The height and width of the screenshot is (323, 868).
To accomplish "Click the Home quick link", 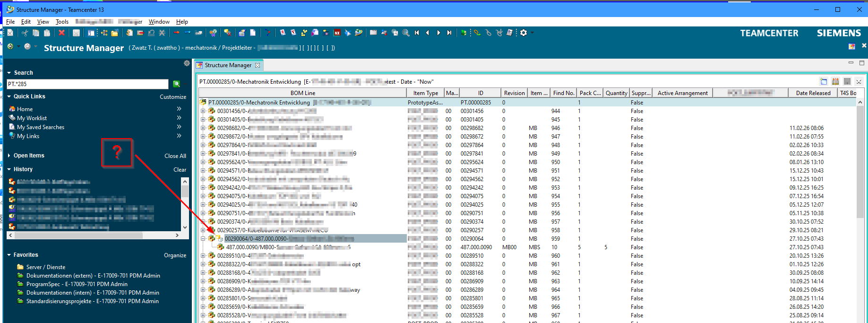I will coord(25,109).
